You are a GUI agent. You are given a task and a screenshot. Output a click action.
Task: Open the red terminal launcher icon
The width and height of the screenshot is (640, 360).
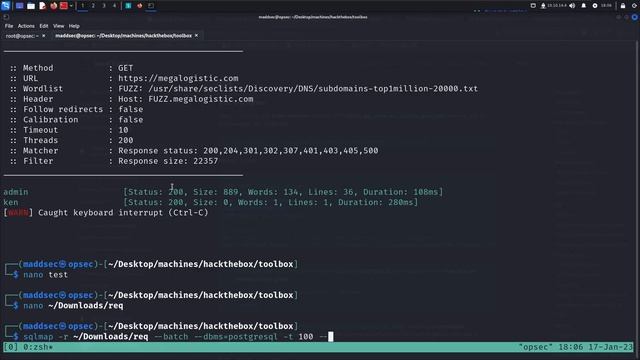pyautogui.click(x=64, y=6)
